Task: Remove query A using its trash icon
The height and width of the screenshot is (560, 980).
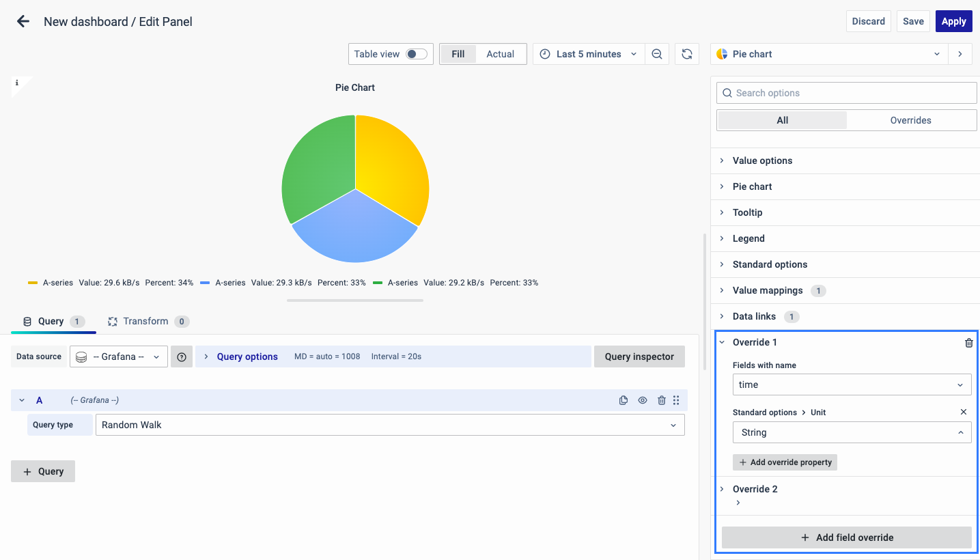Action: [661, 400]
